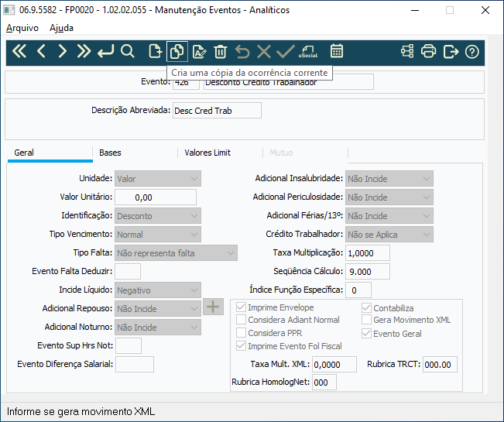Toggle Considera Adiant Normal checkbox
The height and width of the screenshot is (422, 504).
(241, 320)
